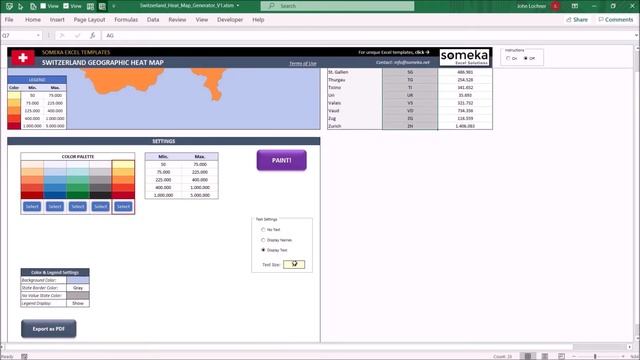
Task: Switch to the Formulas tab
Action: coord(126,20)
